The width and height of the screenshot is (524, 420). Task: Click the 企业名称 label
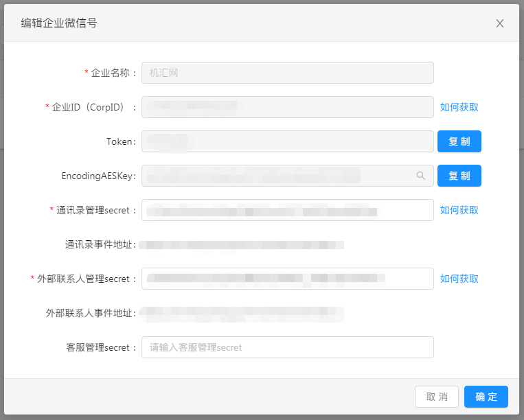110,73
